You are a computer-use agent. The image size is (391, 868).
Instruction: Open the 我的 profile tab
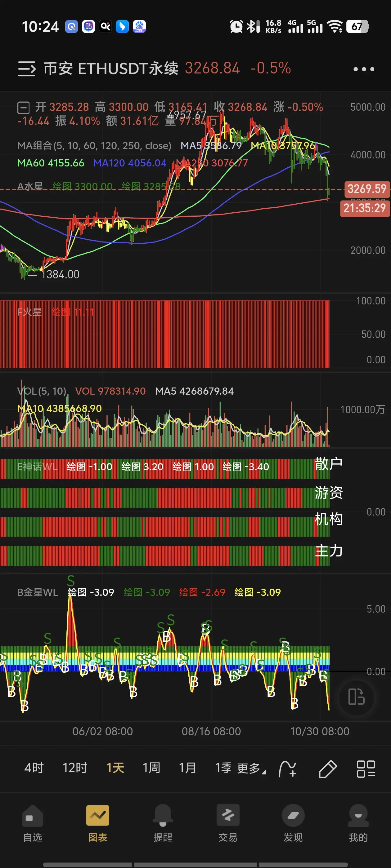pos(358,823)
